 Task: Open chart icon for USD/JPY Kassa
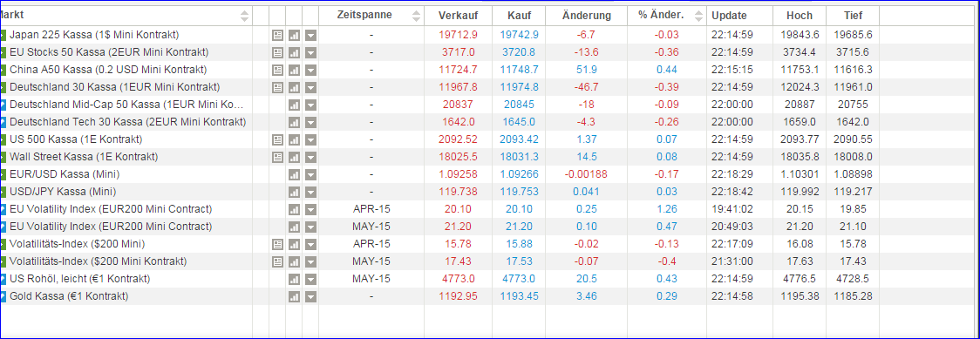(x=295, y=193)
